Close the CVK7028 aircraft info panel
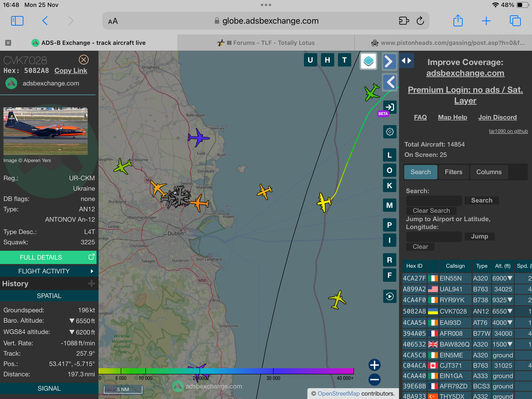This screenshot has width=532, height=399. pos(84,60)
